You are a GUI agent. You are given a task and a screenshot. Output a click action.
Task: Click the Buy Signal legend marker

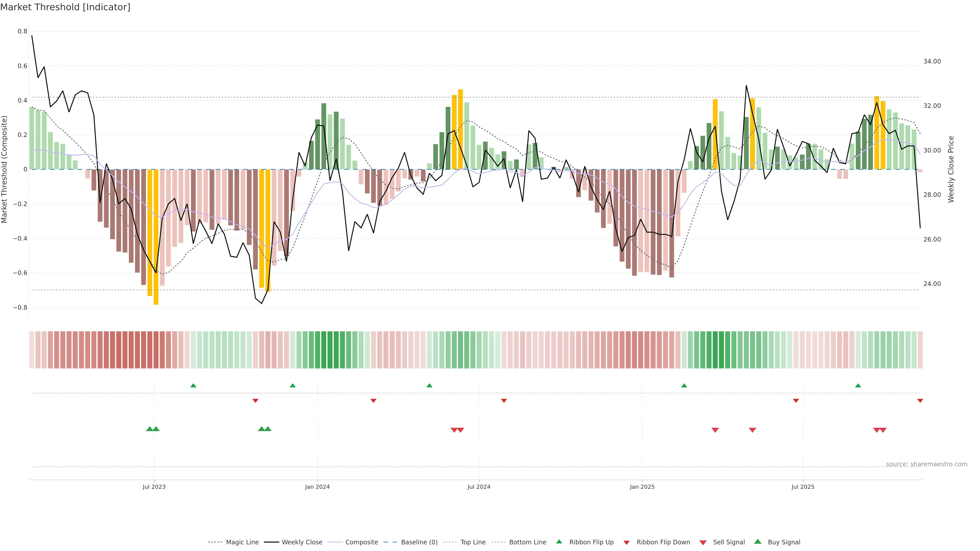758,542
